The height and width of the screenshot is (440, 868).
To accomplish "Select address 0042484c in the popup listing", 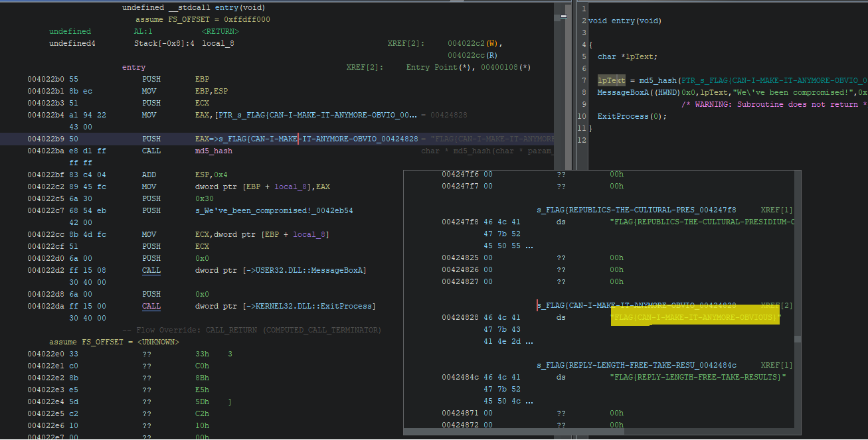I will [461, 377].
